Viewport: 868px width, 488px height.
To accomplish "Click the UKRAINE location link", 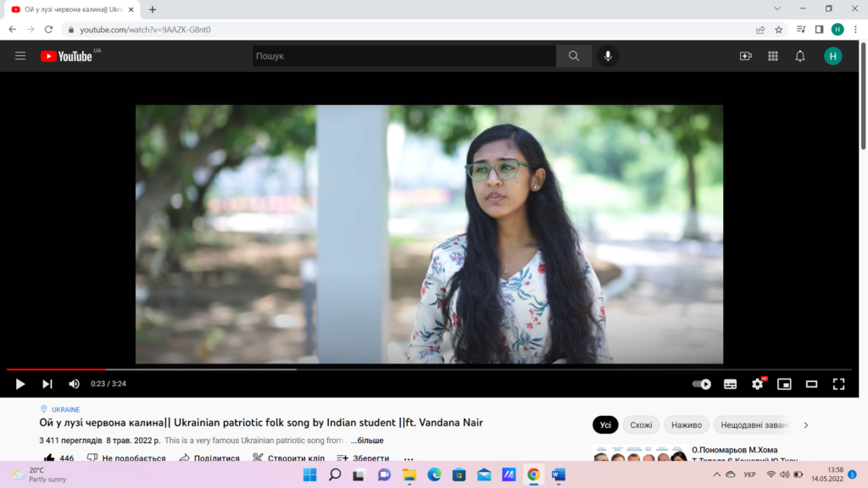I will pyautogui.click(x=65, y=409).
